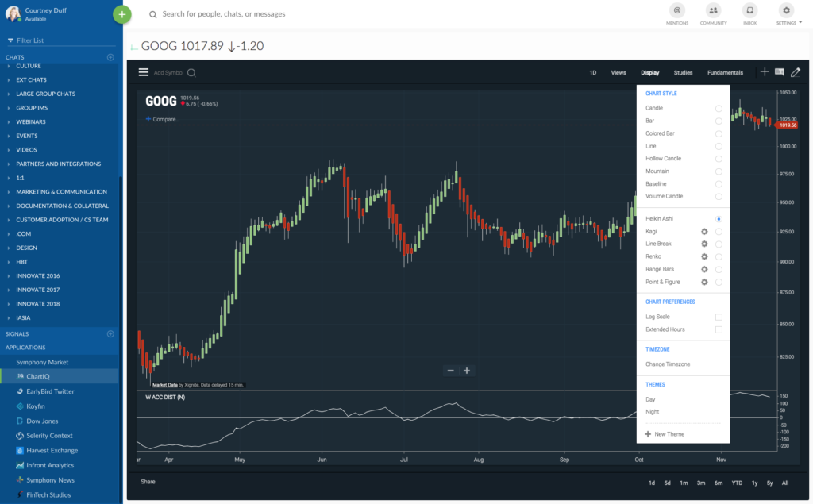Select the Colored Bar radio button
The image size is (813, 504).
pos(719,134)
